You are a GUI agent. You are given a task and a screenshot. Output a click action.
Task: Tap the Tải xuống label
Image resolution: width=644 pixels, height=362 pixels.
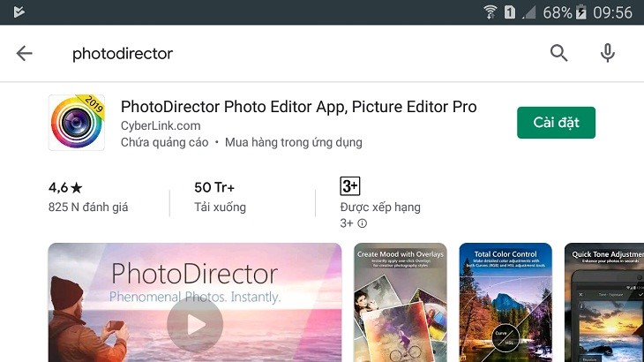click(x=221, y=207)
